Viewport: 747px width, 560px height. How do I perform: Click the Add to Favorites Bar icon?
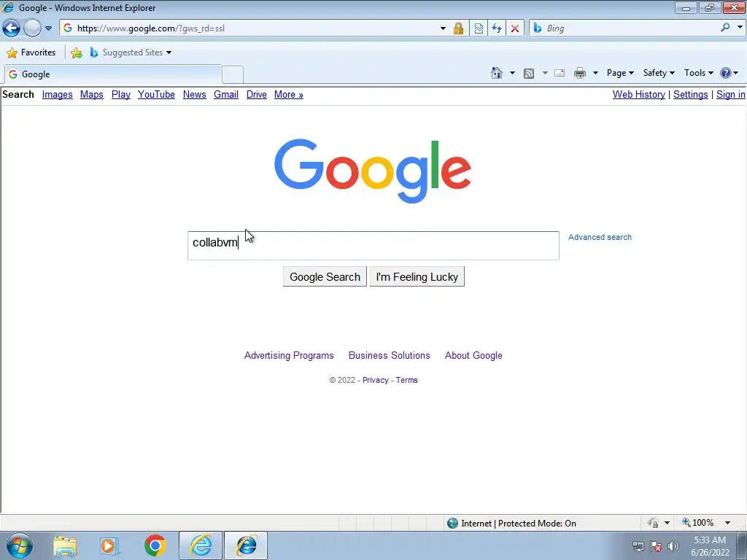tap(76, 52)
